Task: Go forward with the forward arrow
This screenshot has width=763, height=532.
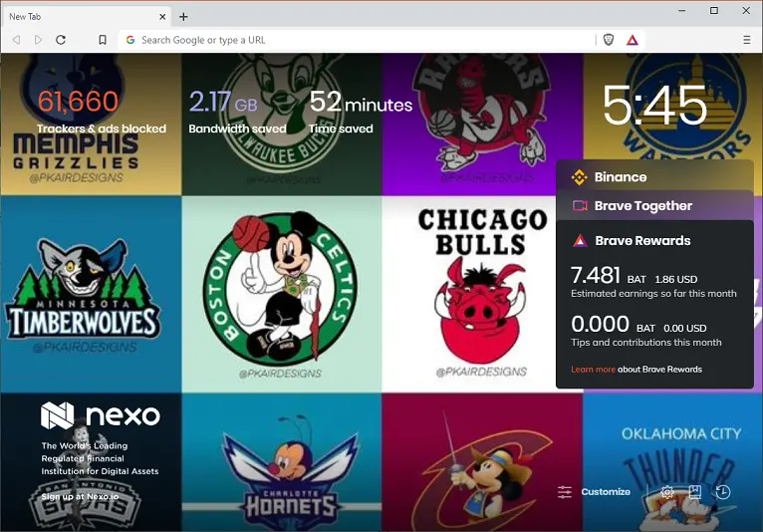Action: point(38,40)
